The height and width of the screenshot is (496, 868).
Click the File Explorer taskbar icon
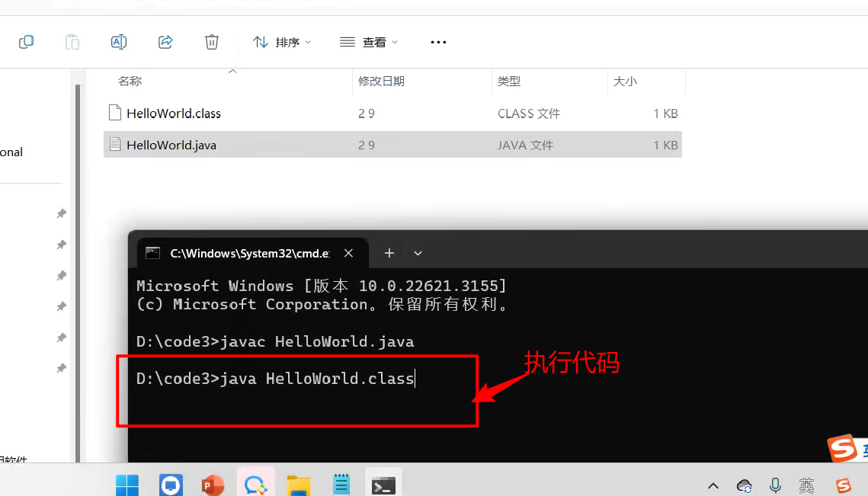coord(298,485)
